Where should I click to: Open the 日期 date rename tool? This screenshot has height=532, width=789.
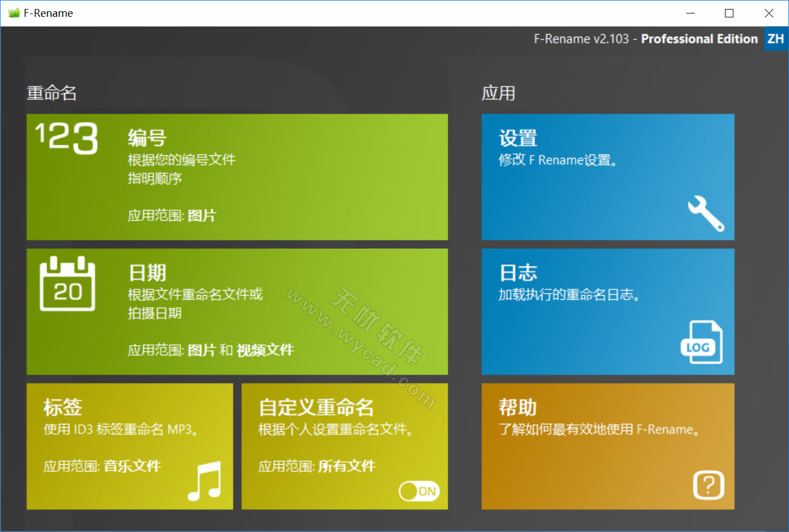click(237, 311)
